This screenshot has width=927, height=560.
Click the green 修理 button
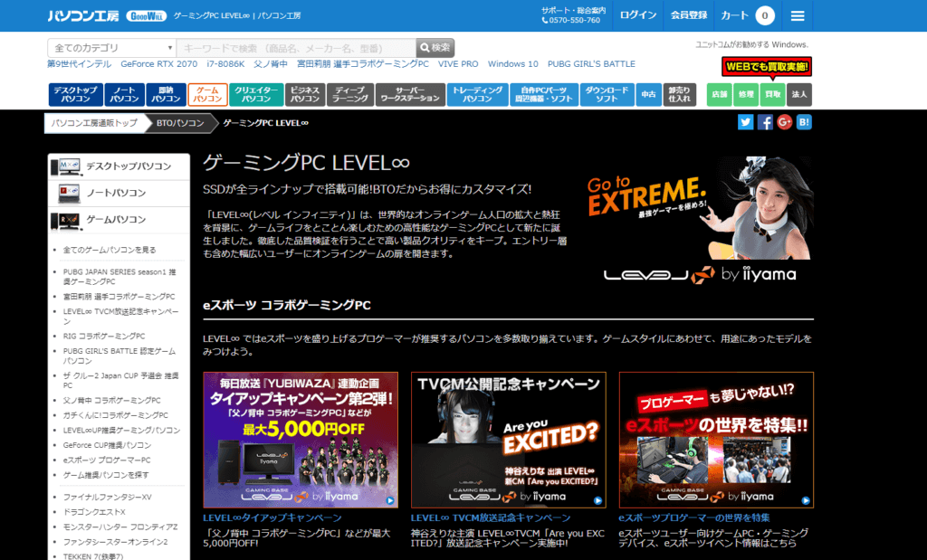[746, 94]
